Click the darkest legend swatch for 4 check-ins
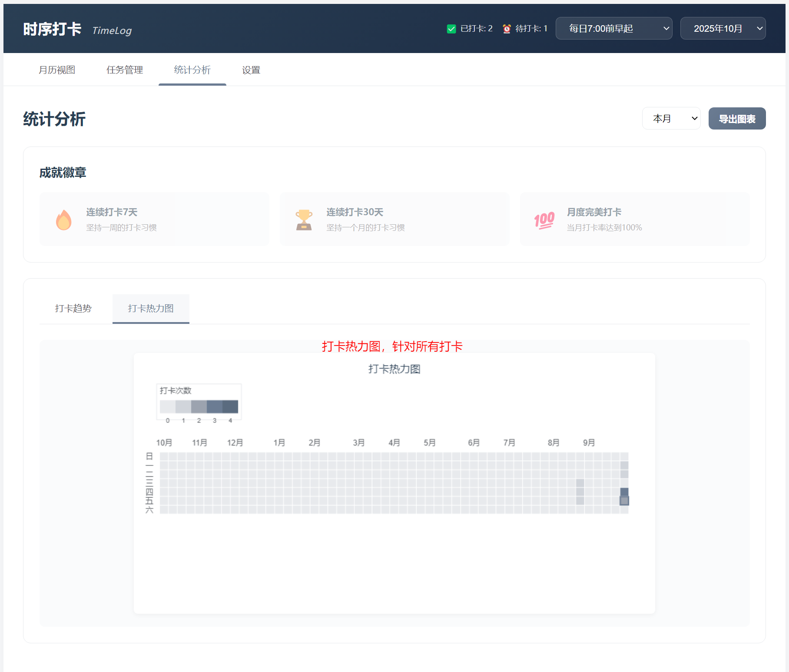789x672 pixels. click(230, 406)
